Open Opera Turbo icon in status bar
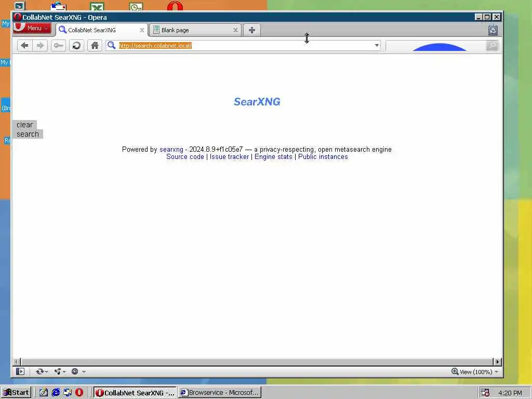This screenshot has width=532, height=399. (x=75, y=371)
